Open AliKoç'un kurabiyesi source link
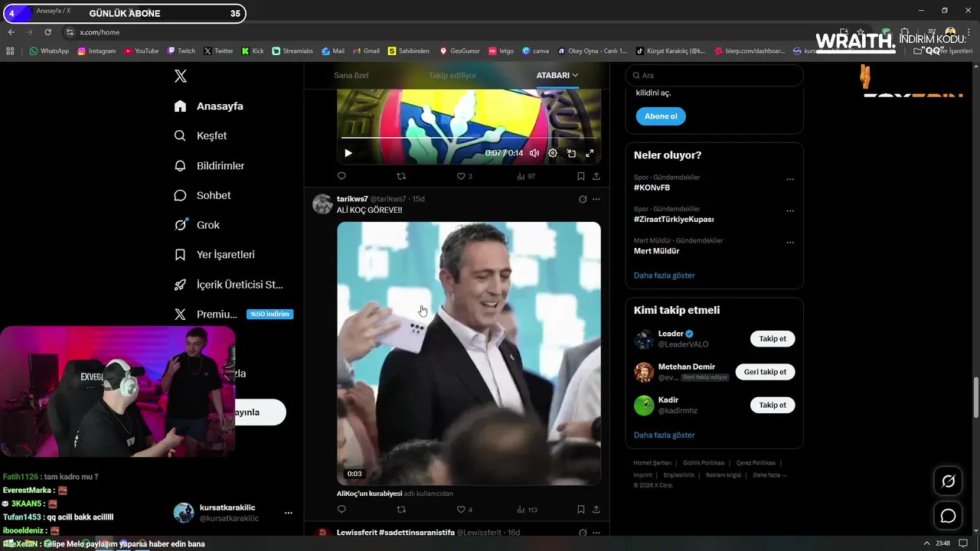980x551 pixels. [x=369, y=494]
